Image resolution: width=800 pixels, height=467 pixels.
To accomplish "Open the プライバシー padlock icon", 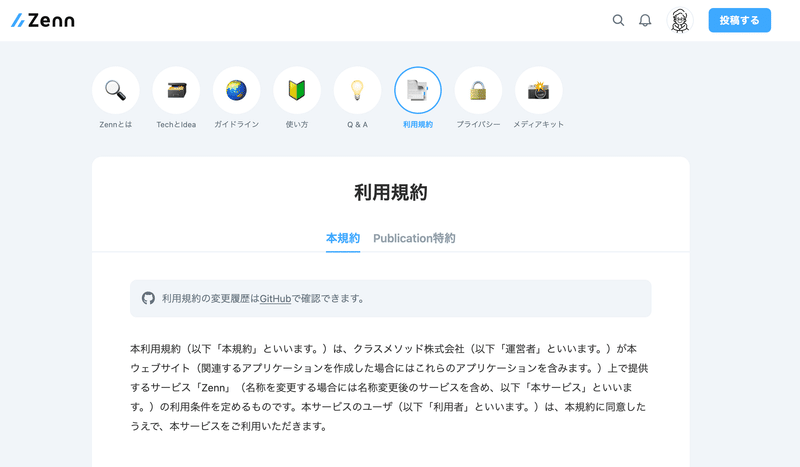I will [478, 90].
